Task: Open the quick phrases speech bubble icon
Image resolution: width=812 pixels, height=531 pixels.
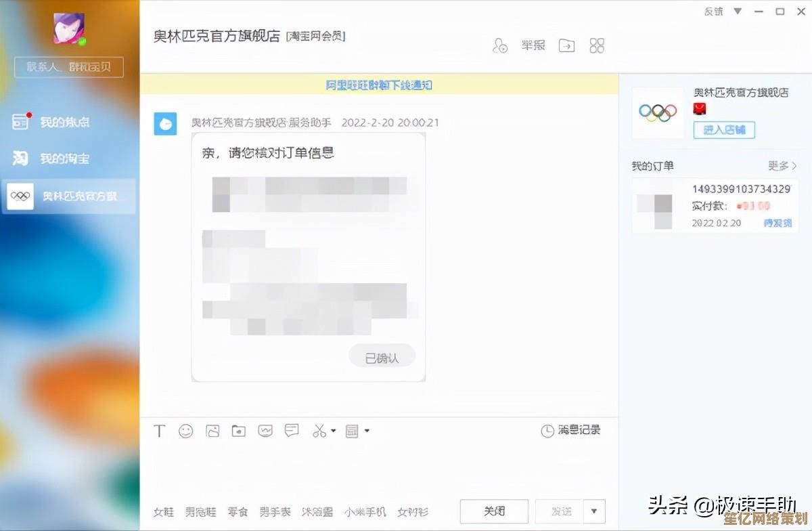Action: tap(292, 430)
